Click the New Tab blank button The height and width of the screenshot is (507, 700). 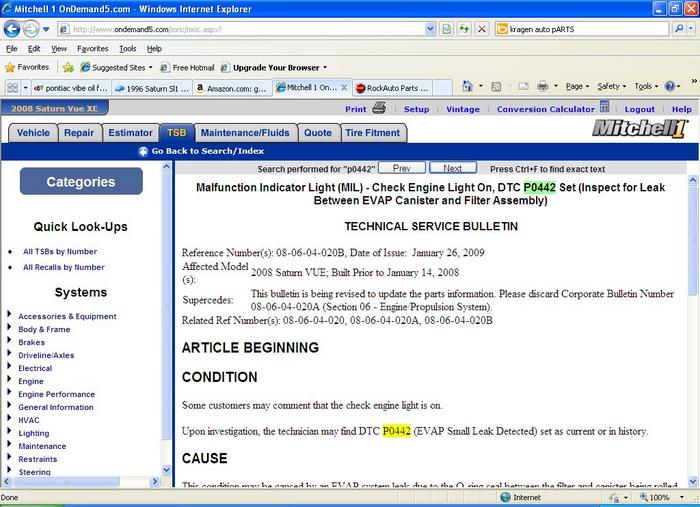[x=442, y=88]
